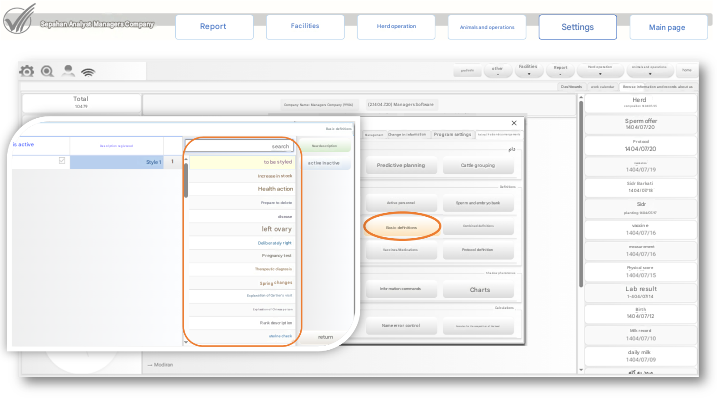Image resolution: width=717 pixels, height=403 pixels.
Task: Close the settings dialog with X
Action: 514,123
